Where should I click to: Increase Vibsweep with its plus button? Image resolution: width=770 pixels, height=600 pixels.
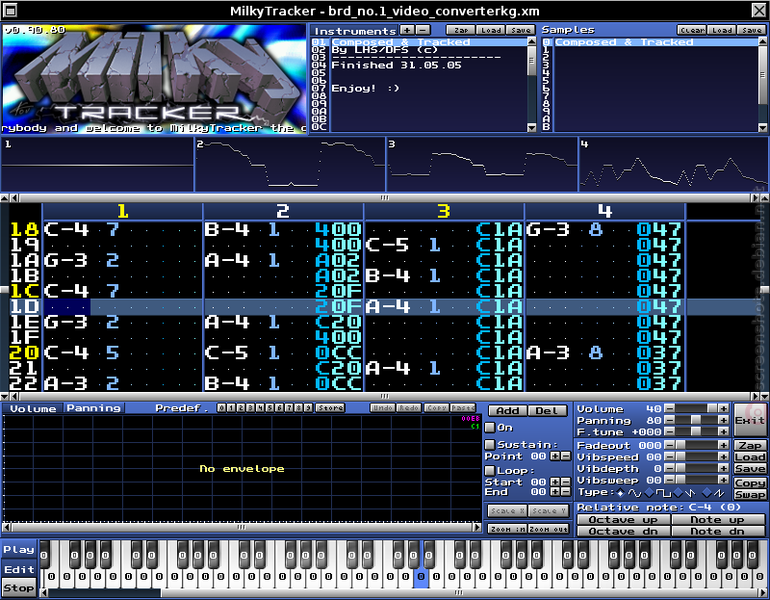coord(723,480)
